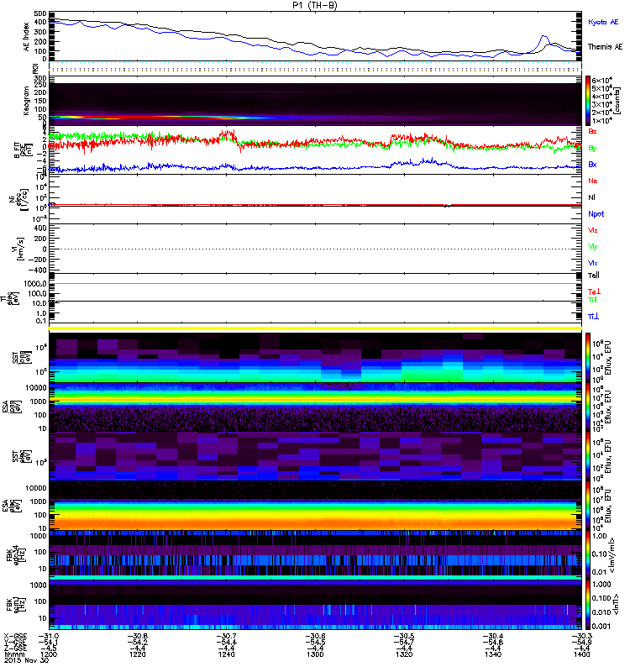The height and width of the screenshot is (672, 630).
Task: Click the AE Index y-axis label
Action: (26, 37)
